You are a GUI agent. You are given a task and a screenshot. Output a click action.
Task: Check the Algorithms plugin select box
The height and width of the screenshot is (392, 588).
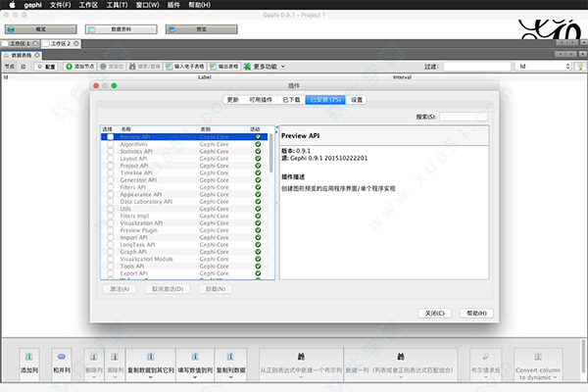pos(110,144)
